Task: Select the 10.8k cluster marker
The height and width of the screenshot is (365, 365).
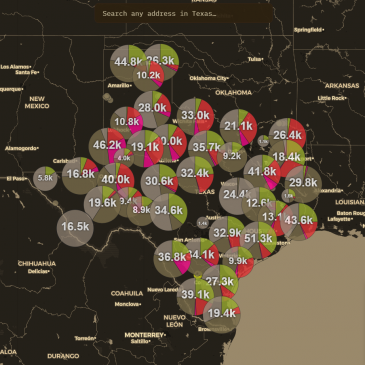Action: tap(127, 122)
